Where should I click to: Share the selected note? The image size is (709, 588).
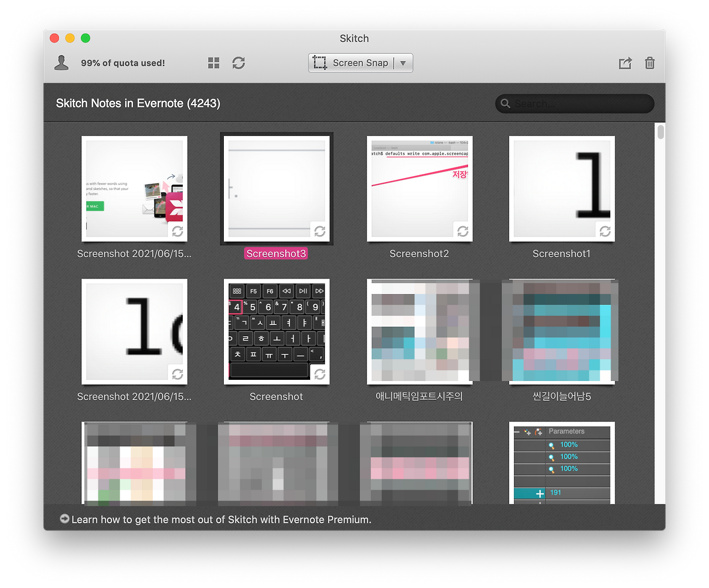coord(625,63)
